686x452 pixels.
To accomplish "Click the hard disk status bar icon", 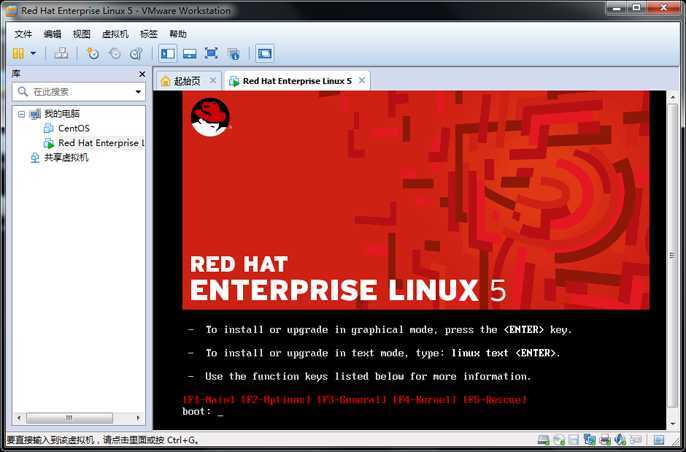I will click(543, 440).
